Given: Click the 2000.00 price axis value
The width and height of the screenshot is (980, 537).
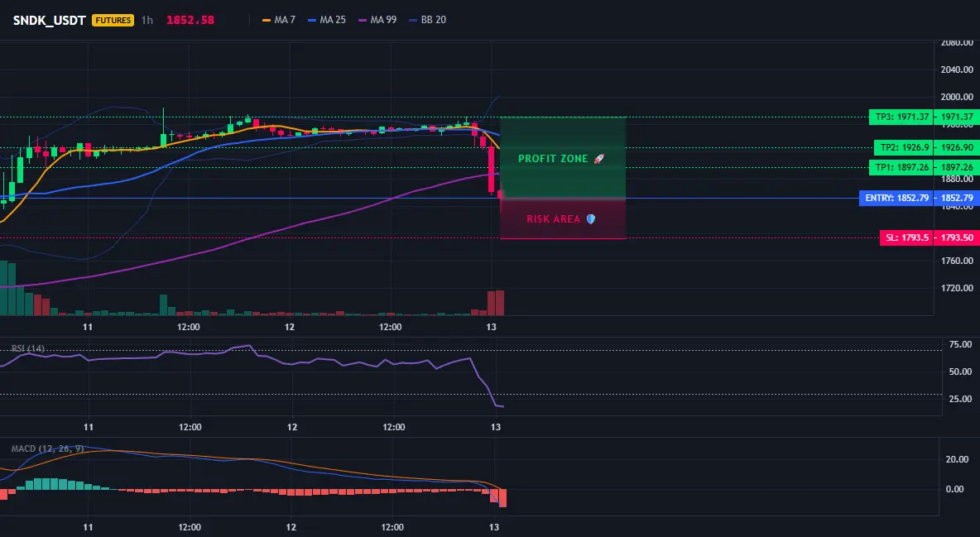Looking at the screenshot, I should point(957,97).
